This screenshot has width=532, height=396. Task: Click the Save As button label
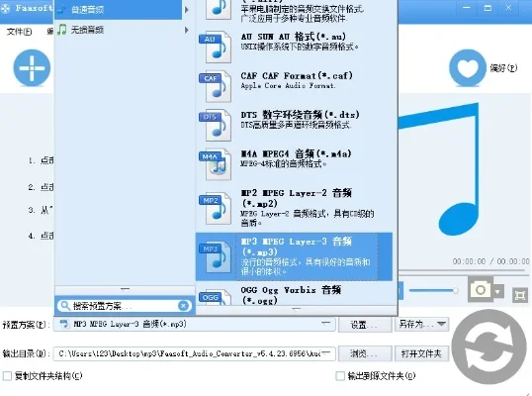(416, 325)
